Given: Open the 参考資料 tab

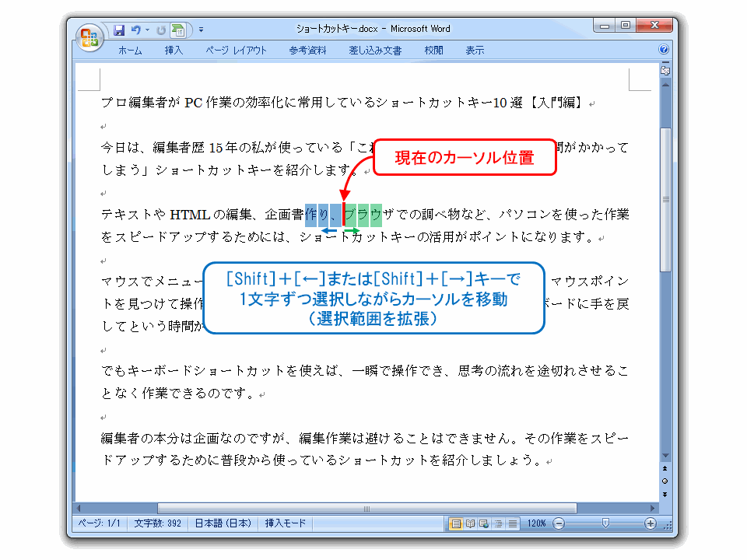Looking at the screenshot, I should (x=308, y=51).
